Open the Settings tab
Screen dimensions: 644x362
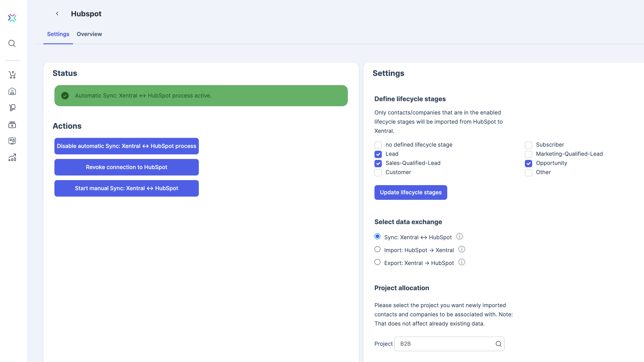click(58, 34)
